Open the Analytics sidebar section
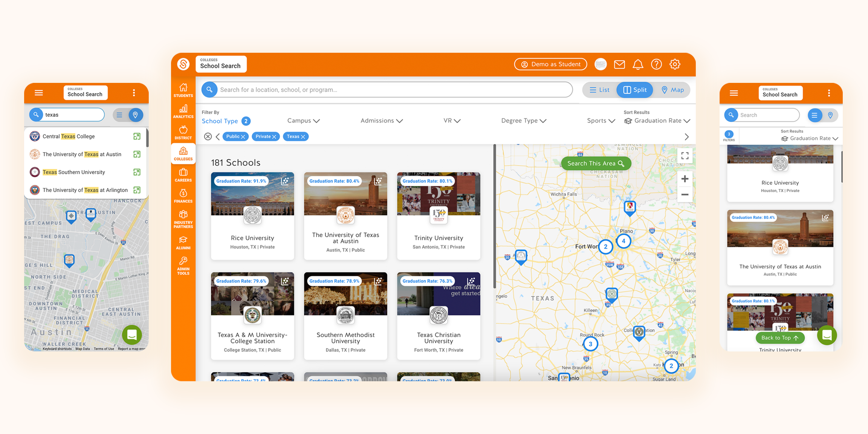 tap(183, 112)
